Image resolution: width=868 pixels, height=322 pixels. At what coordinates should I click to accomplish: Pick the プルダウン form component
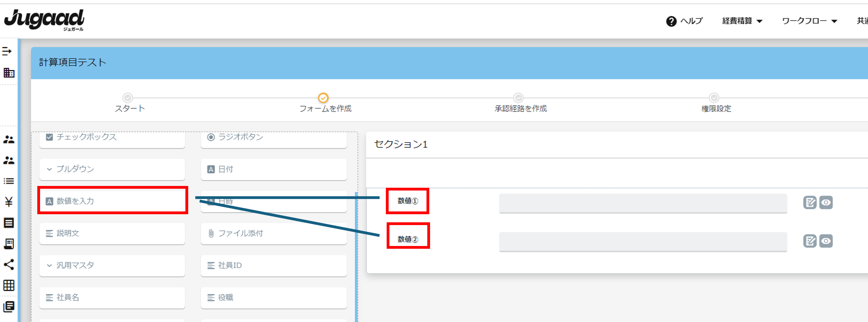(112, 169)
